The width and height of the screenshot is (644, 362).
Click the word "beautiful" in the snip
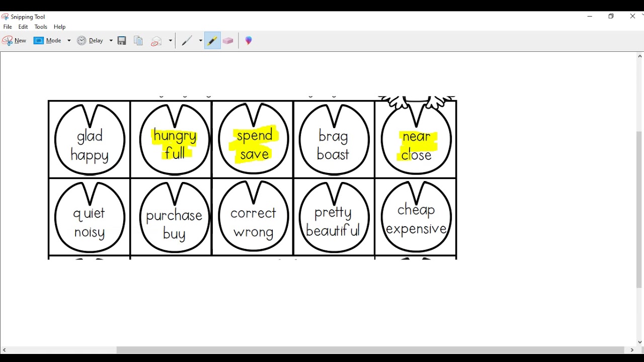click(333, 231)
